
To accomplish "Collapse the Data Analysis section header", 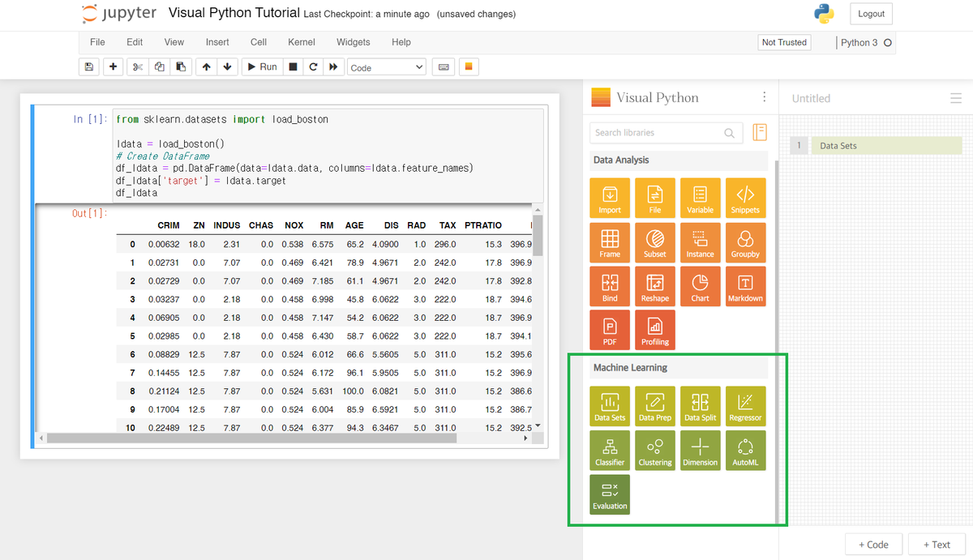I will (x=679, y=160).
